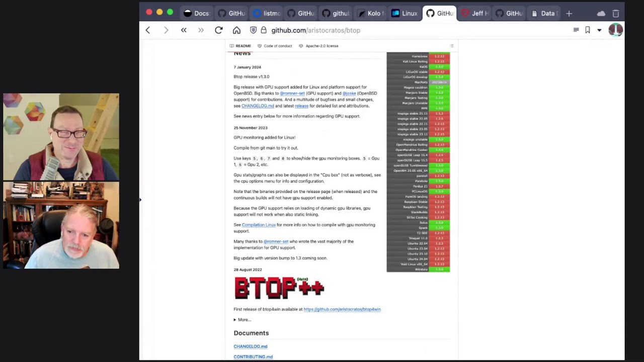Viewport: 644px width, 362px height.
Task: Open dropdown arrow next to bookmark icon
Action: (599, 30)
